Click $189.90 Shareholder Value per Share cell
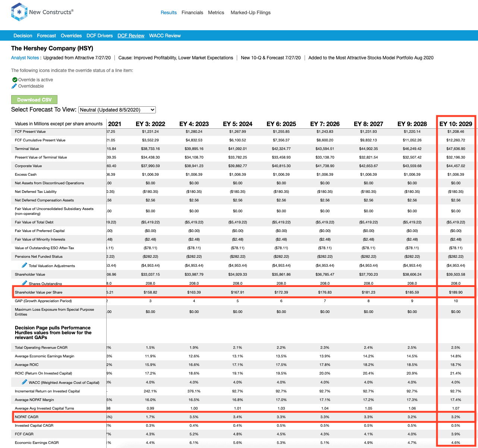This screenshot has width=478, height=448. click(x=456, y=292)
